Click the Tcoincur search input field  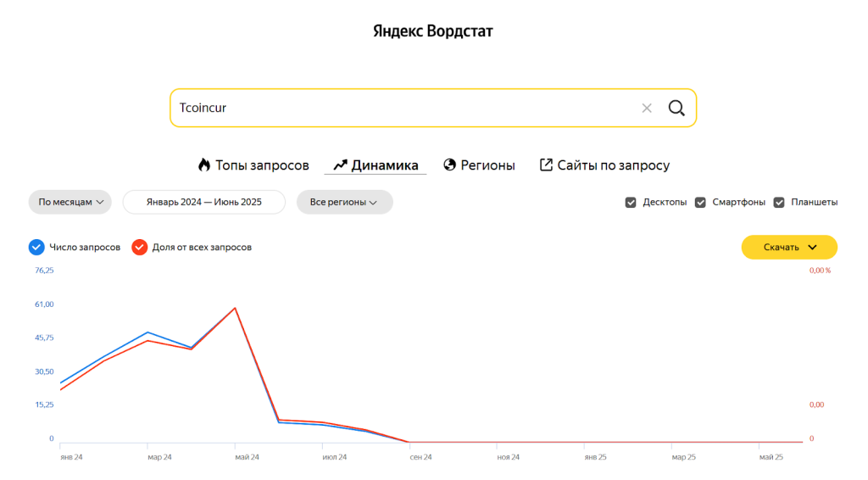coord(398,108)
